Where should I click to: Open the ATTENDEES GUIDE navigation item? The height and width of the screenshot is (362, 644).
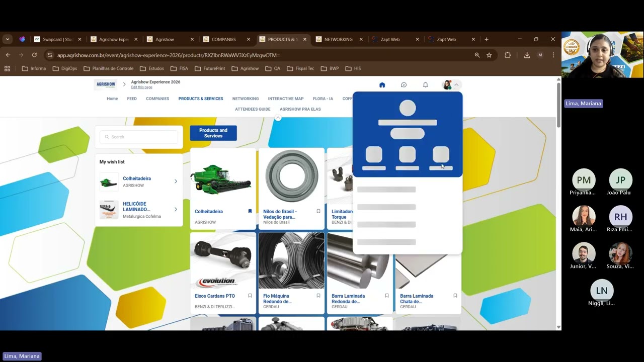253,109
